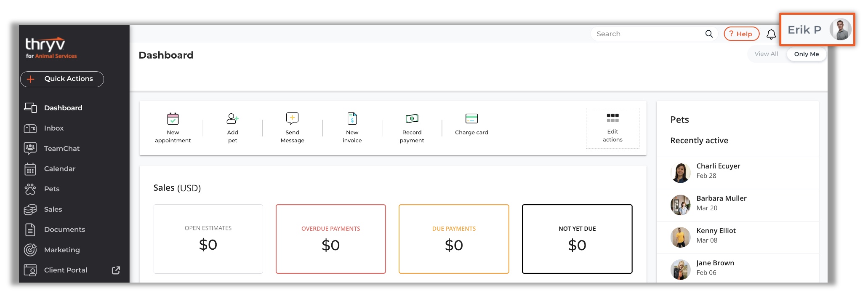Screen dimensions: 868x299
Task: Click the search magnifier icon
Action: pos(709,34)
